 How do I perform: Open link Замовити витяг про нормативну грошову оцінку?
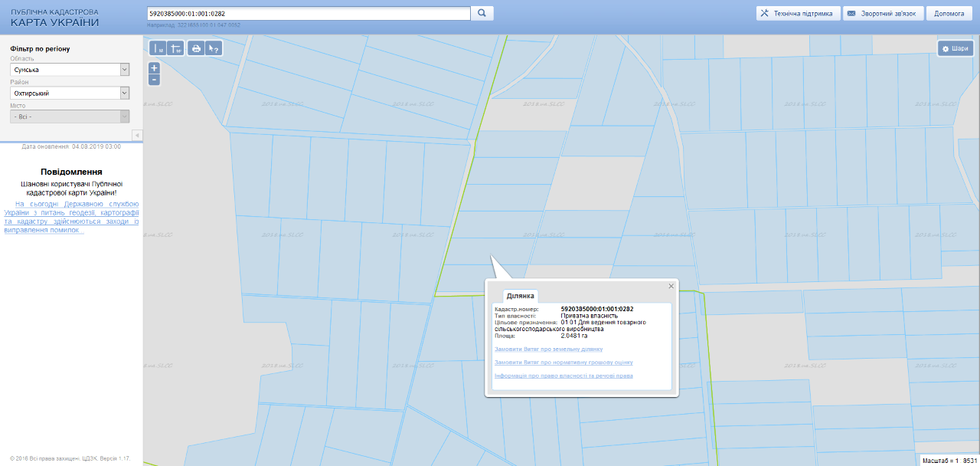[x=564, y=363]
